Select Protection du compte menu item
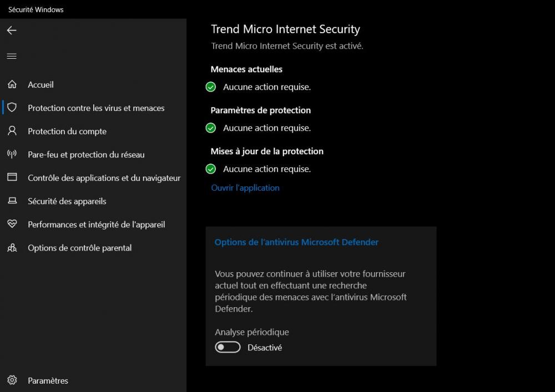 [x=67, y=131]
